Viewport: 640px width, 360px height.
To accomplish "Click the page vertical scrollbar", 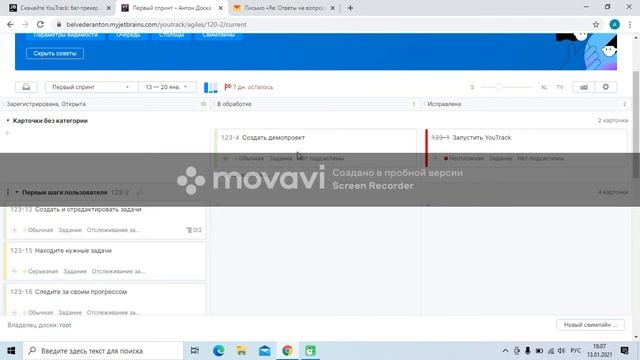I will [x=636, y=124].
